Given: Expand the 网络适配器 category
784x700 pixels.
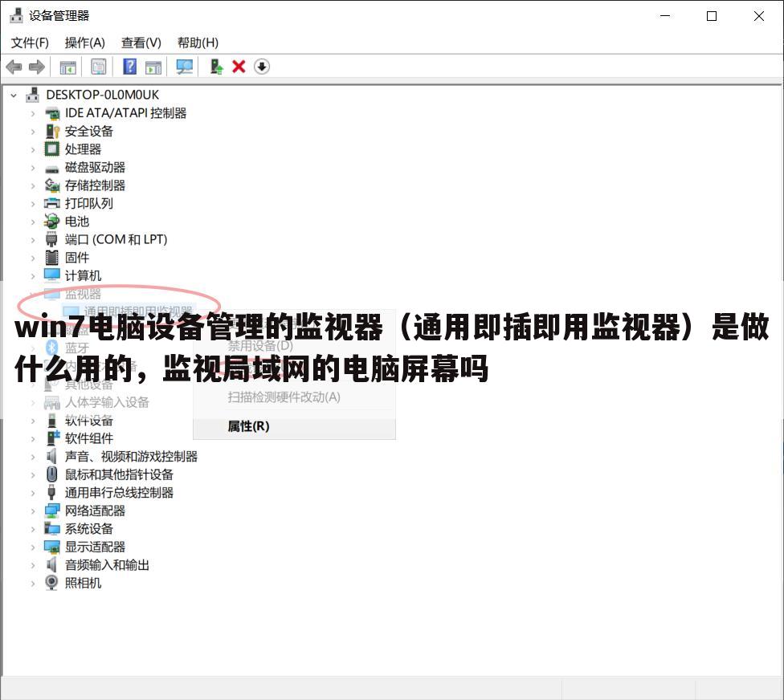Looking at the screenshot, I should tap(33, 511).
